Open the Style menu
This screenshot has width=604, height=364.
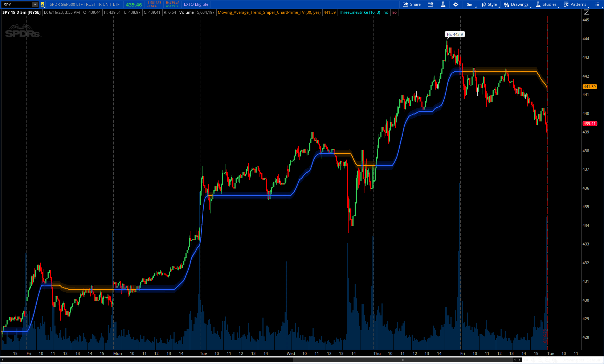(489, 4)
